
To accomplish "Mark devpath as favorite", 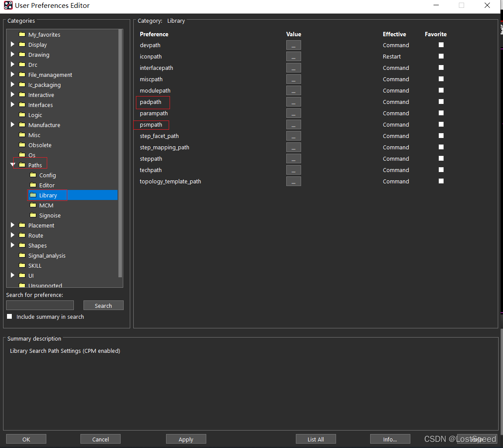I will [441, 45].
